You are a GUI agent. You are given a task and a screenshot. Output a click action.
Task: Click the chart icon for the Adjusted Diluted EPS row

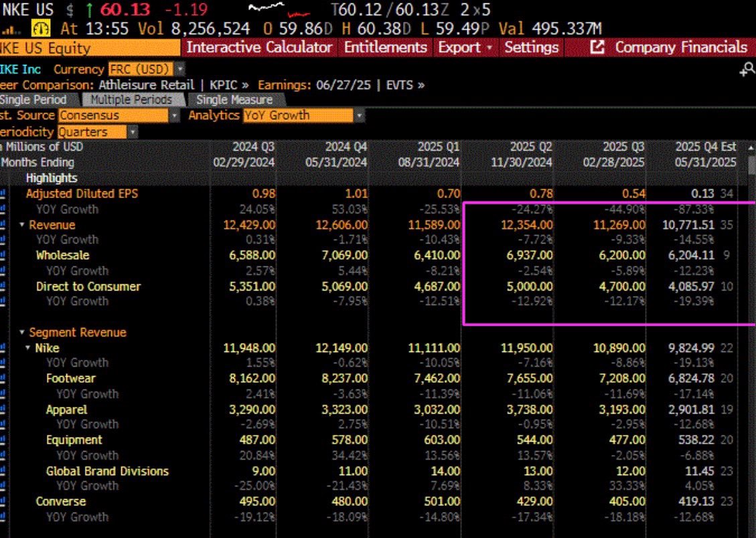point(3,193)
